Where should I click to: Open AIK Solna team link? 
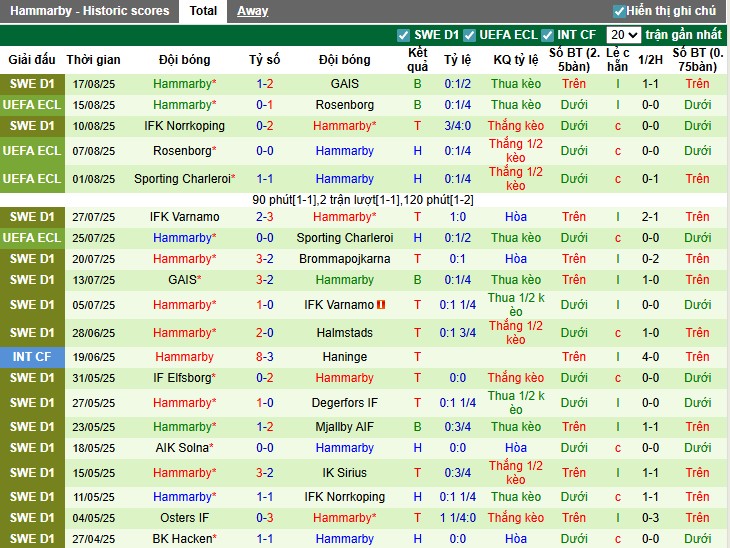click(x=182, y=448)
